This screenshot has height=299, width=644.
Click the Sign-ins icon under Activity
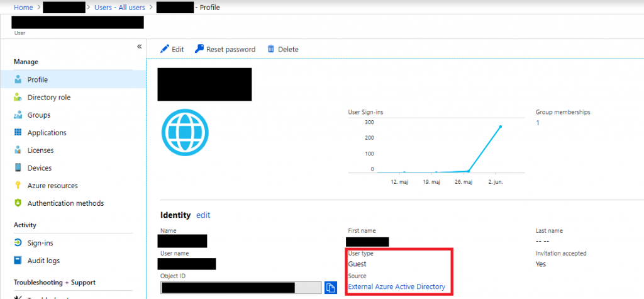pos(18,242)
